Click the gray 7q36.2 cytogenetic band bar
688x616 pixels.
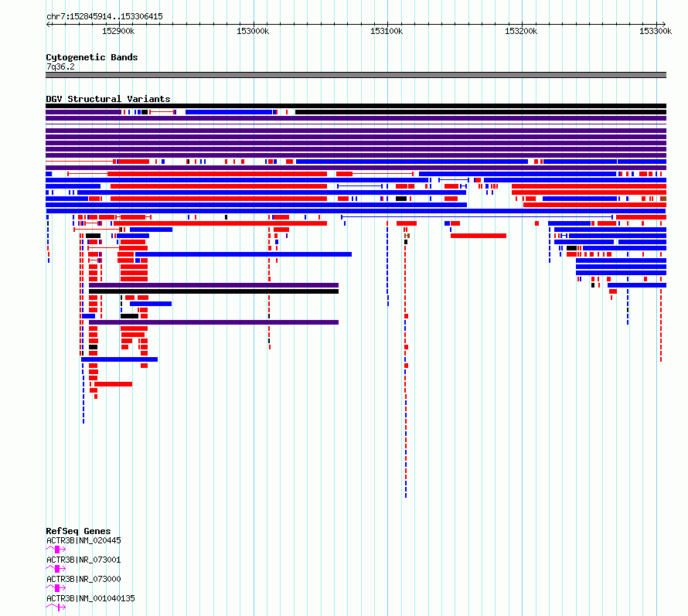click(356, 75)
